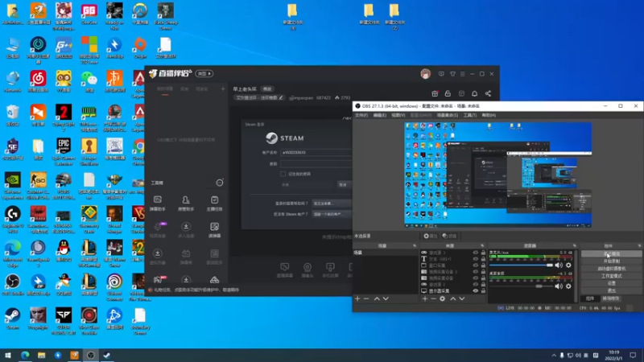Unlock the first source row lock in OBS

pos(484,253)
